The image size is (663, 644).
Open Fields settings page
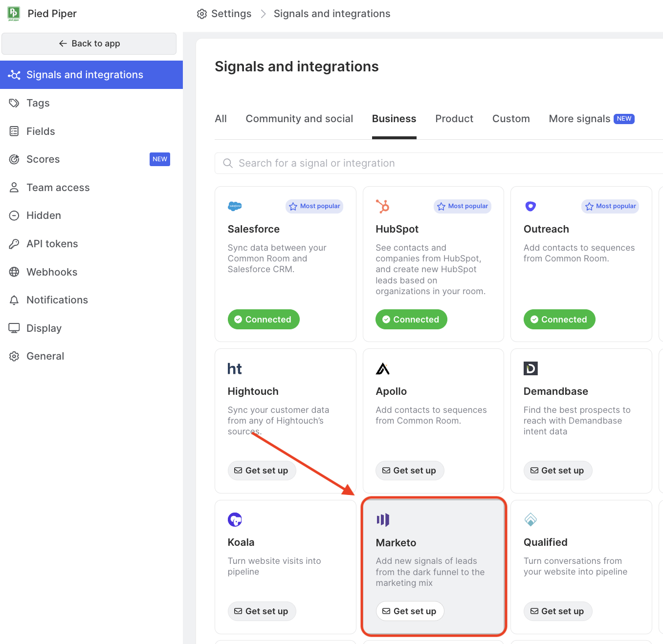[91, 131]
